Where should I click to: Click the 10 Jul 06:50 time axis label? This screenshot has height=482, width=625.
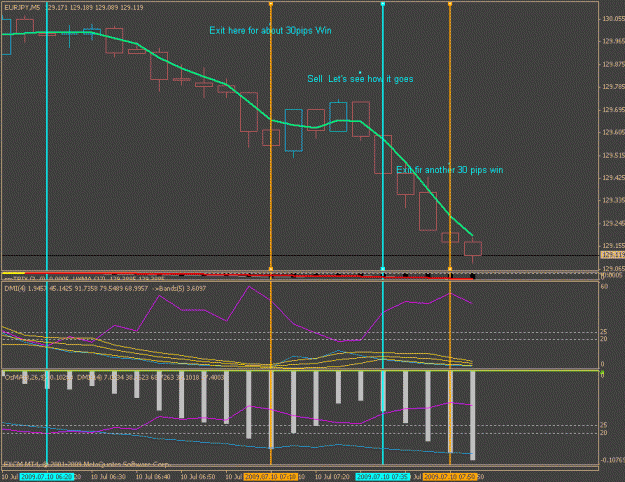pyautogui.click(x=198, y=477)
